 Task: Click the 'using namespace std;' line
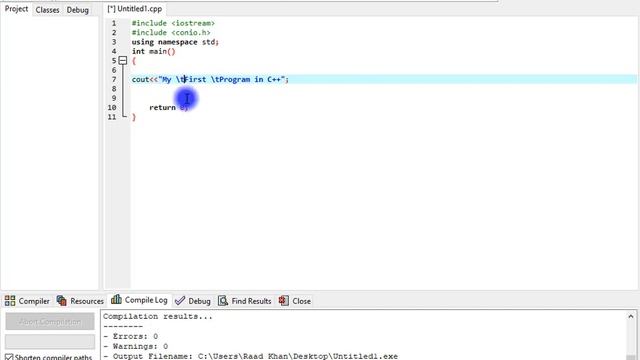tap(175, 42)
